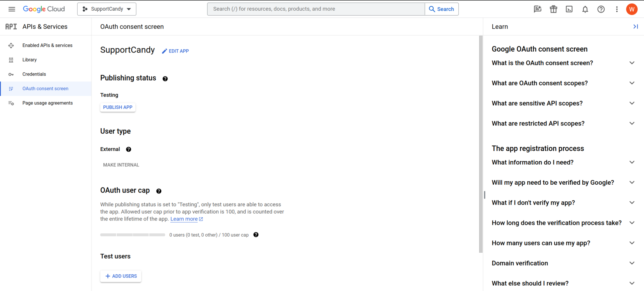Select Credentials in the sidebar
This screenshot has height=291, width=644.
pos(34,74)
